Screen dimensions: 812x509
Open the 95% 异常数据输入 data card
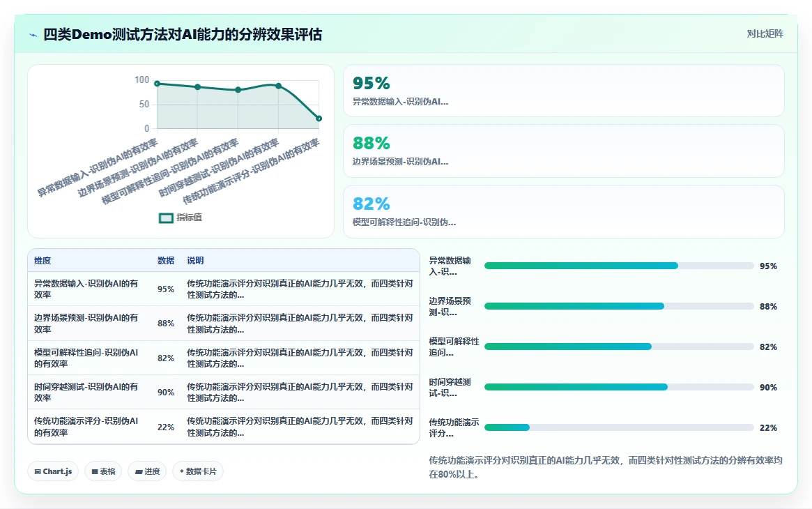point(563,91)
